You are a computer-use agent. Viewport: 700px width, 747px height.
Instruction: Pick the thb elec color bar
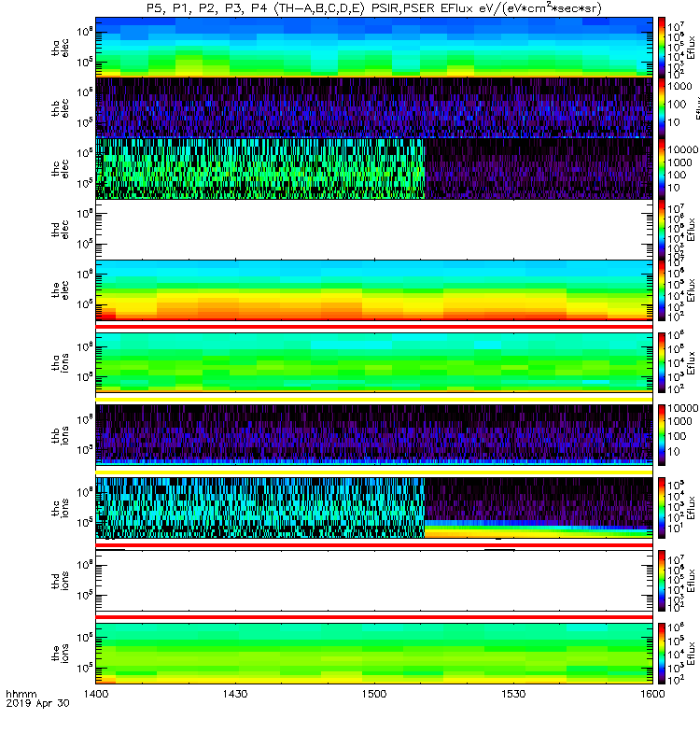coord(662,108)
